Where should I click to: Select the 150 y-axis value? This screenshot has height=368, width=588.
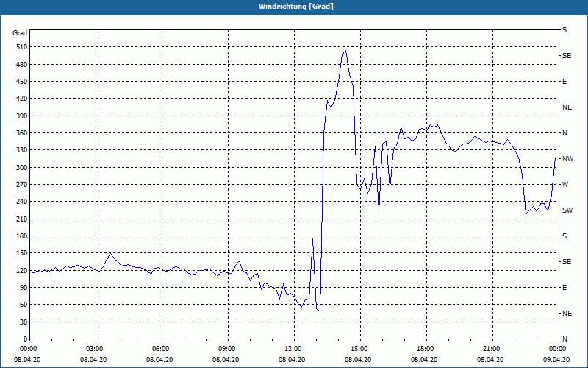pos(22,253)
